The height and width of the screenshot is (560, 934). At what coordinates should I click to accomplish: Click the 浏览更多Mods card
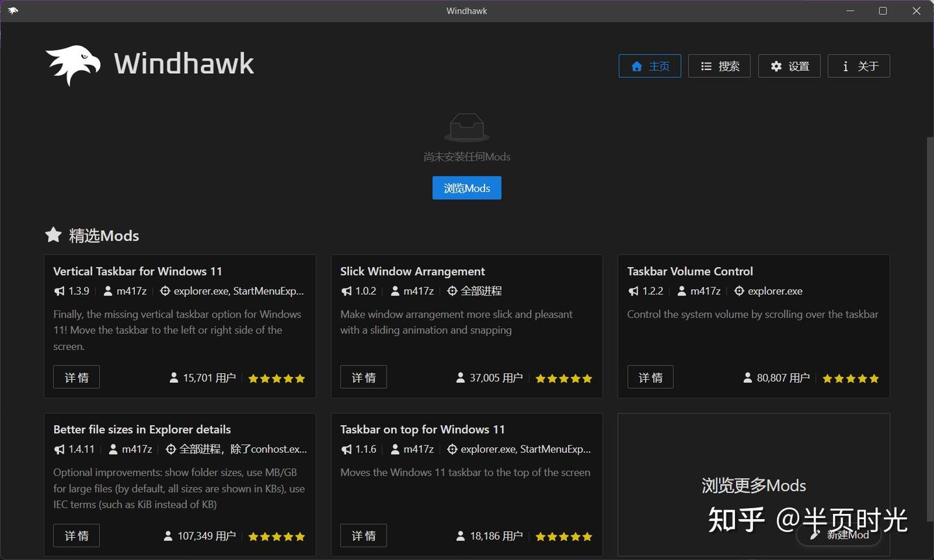tap(754, 485)
